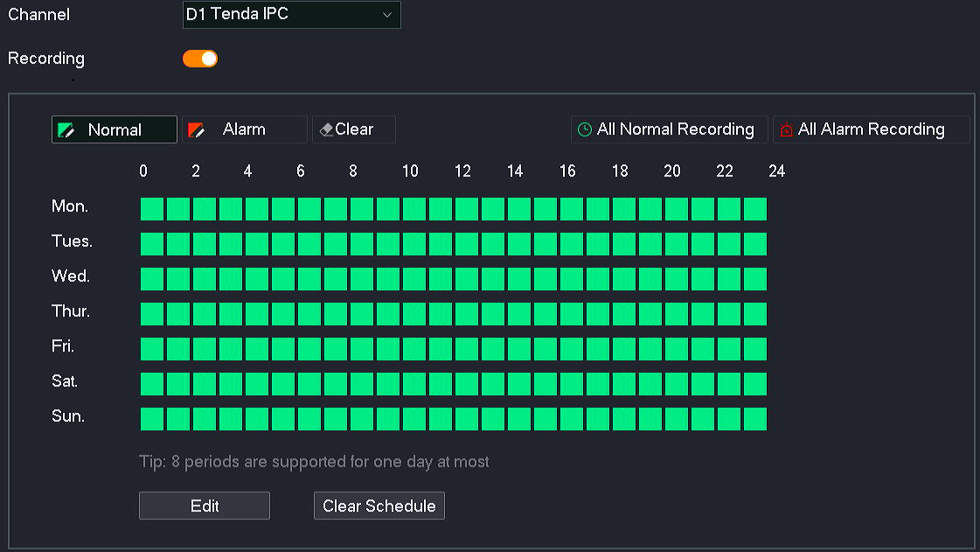
Task: Select Sunday's last hour block before 24
Action: pyautogui.click(x=754, y=419)
